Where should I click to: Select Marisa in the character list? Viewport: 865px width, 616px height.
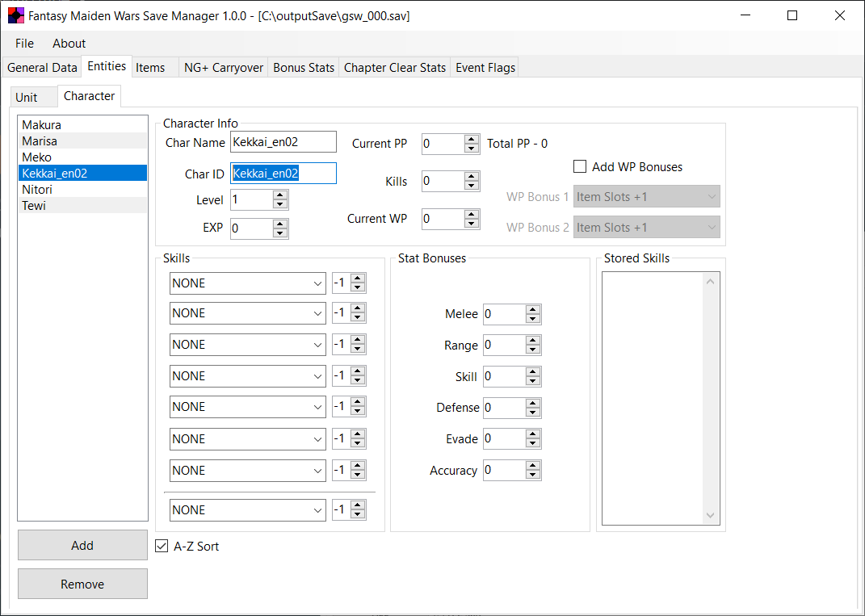click(x=82, y=141)
